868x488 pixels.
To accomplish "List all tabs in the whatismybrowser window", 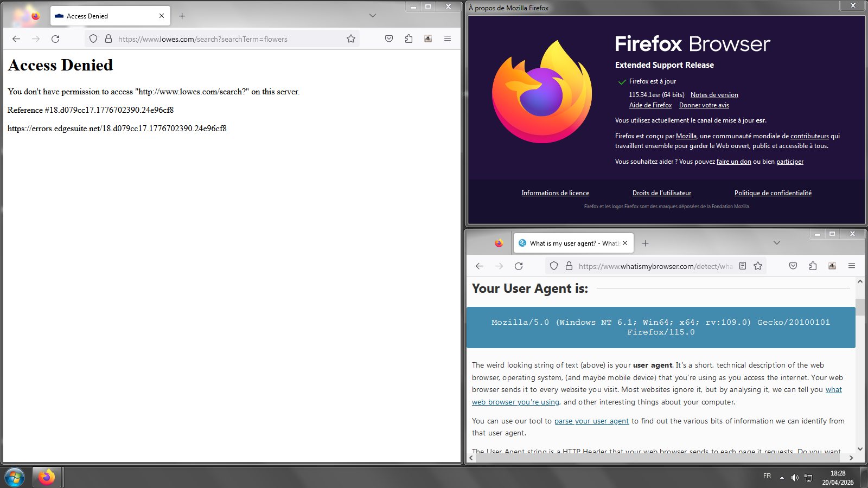I will [x=777, y=243].
